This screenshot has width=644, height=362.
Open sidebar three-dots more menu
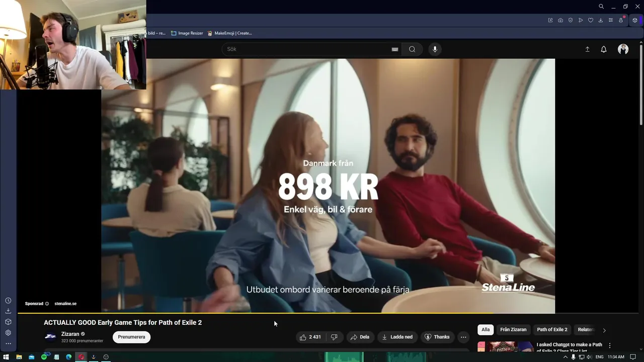pyautogui.click(x=8, y=344)
